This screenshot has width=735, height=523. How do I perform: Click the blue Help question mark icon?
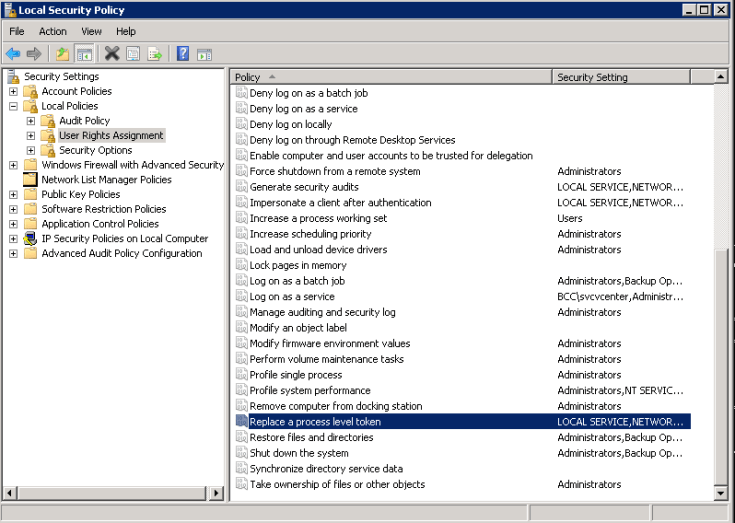pyautogui.click(x=183, y=54)
